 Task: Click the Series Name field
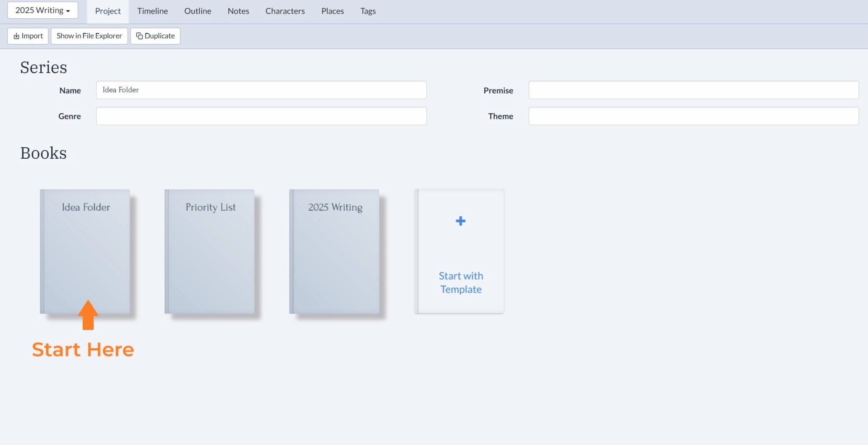(261, 90)
